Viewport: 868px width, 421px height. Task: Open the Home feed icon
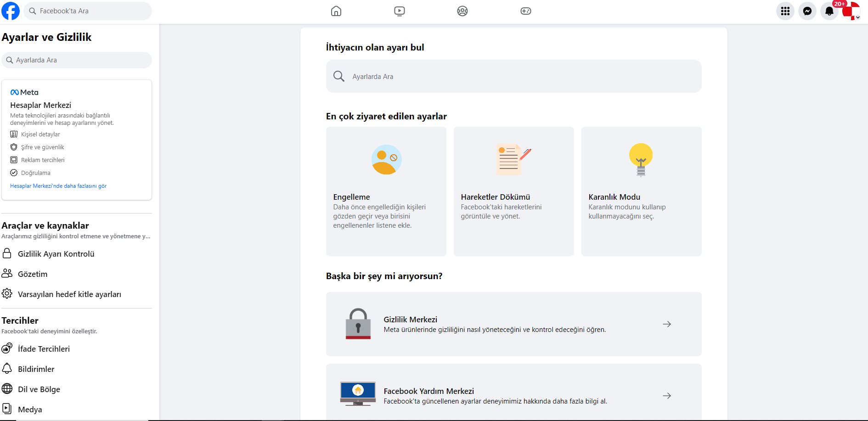336,11
